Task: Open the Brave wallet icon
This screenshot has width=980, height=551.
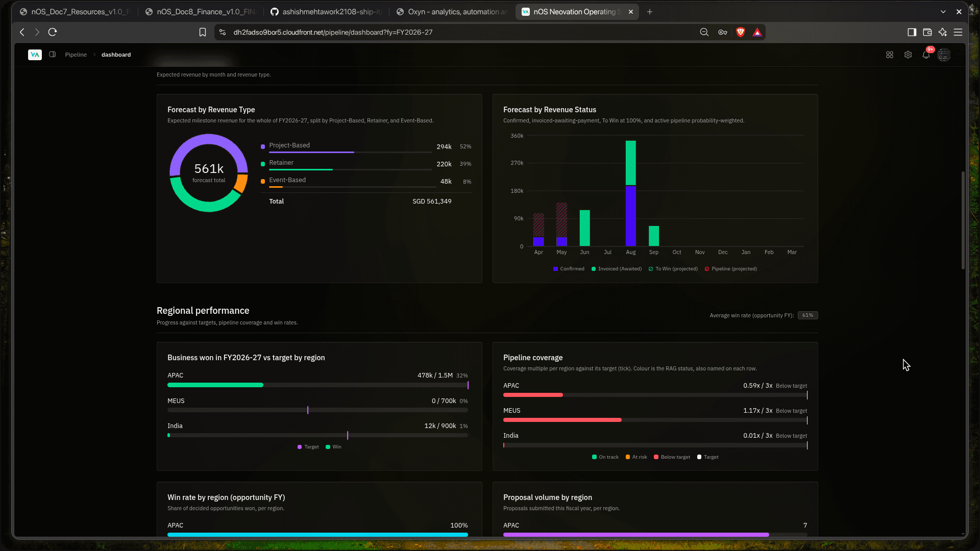Action: [x=927, y=32]
